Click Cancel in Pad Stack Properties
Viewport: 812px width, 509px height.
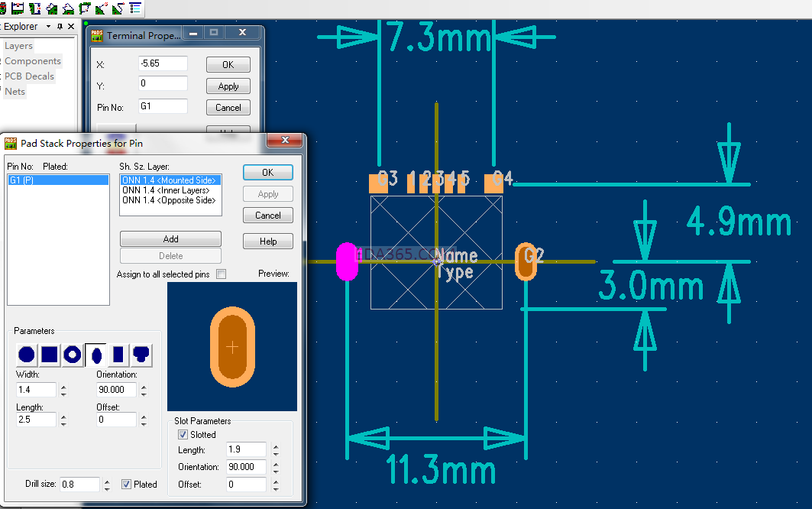[267, 215]
